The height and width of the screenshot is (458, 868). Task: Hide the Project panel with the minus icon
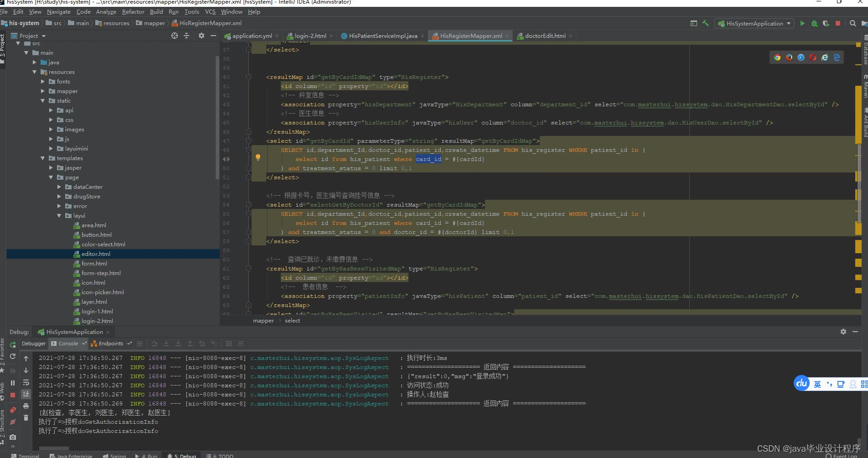coord(213,36)
